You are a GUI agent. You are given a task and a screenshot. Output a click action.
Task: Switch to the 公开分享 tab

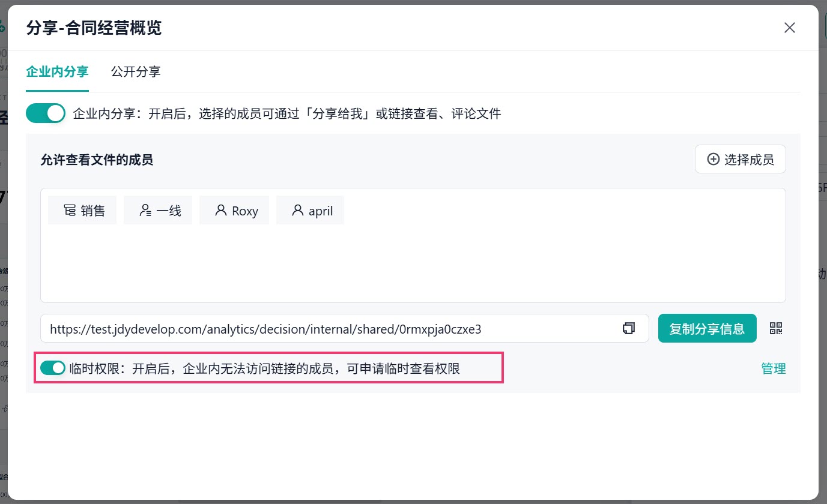point(136,72)
